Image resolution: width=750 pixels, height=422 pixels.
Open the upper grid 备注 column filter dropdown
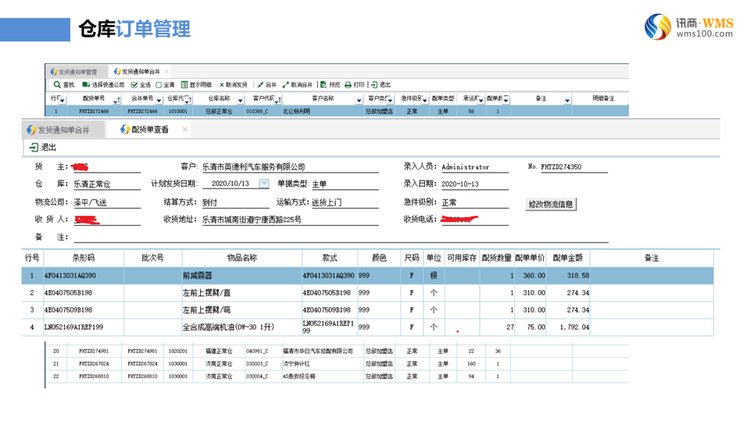click(567, 100)
